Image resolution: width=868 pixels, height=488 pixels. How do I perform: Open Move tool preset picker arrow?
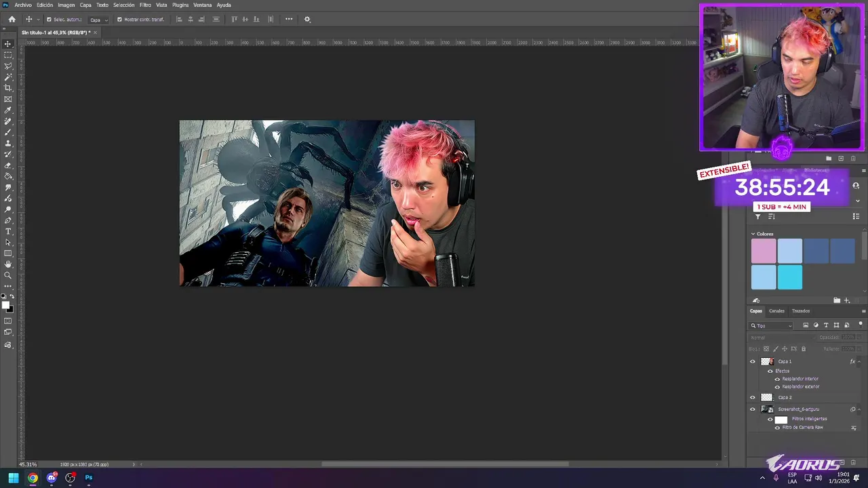click(x=37, y=20)
